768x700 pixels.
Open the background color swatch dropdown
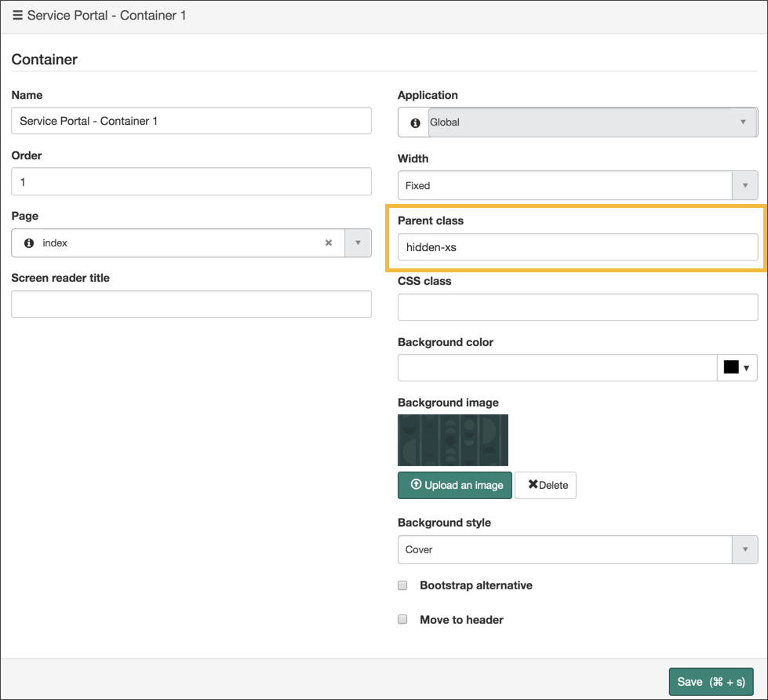[749, 367]
